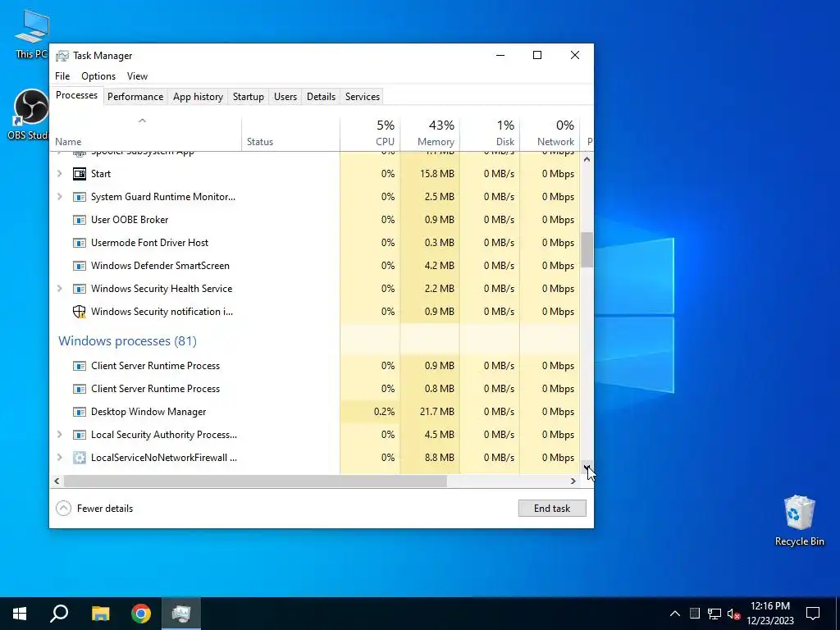
Task: Open the File menu
Action: [62, 76]
